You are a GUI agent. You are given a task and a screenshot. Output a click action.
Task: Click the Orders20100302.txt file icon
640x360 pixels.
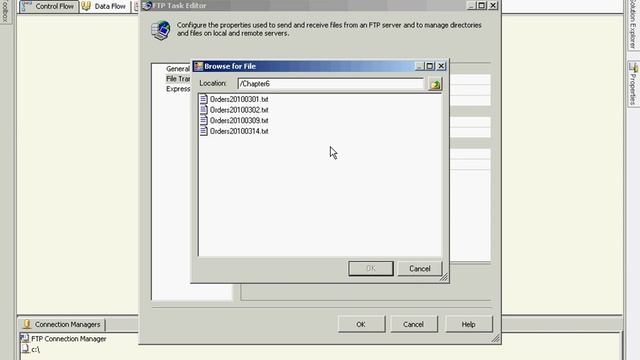pos(204,110)
